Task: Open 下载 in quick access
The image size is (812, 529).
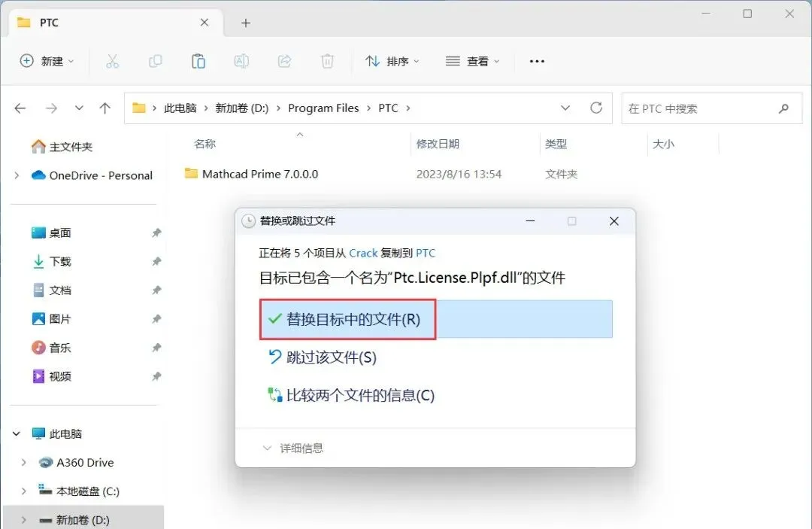Action: point(52,262)
